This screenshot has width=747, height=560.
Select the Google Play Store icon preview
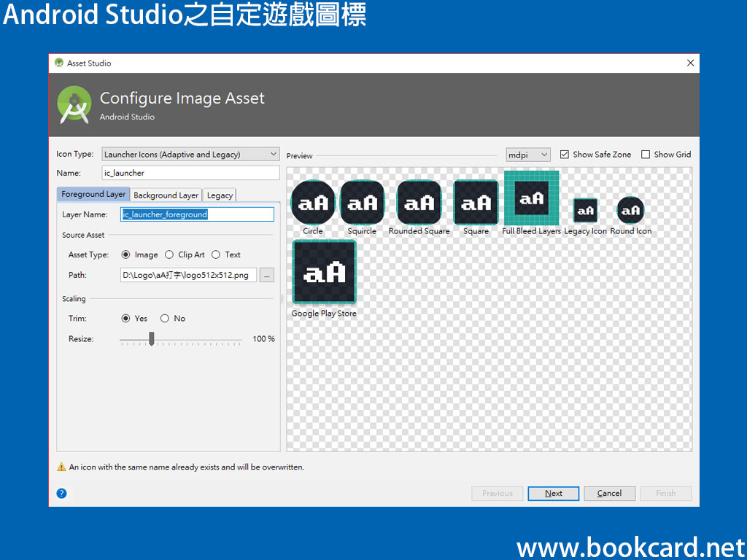(323, 271)
